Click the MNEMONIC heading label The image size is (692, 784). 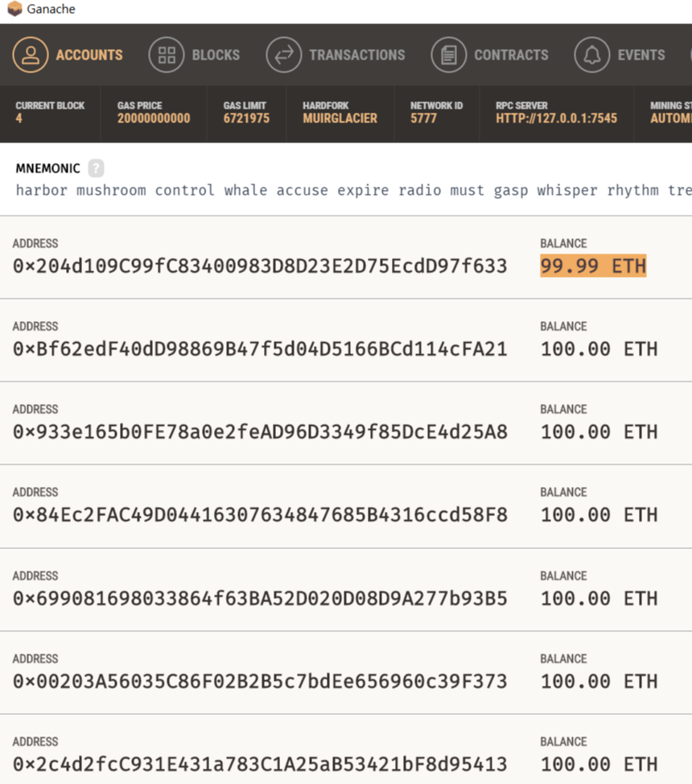tap(47, 168)
